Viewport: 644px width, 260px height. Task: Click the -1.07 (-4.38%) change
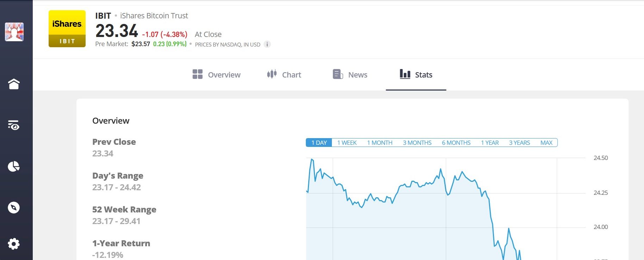tap(165, 35)
